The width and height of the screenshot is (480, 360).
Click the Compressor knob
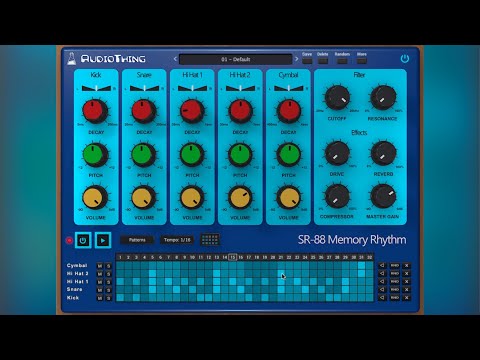[x=337, y=196]
